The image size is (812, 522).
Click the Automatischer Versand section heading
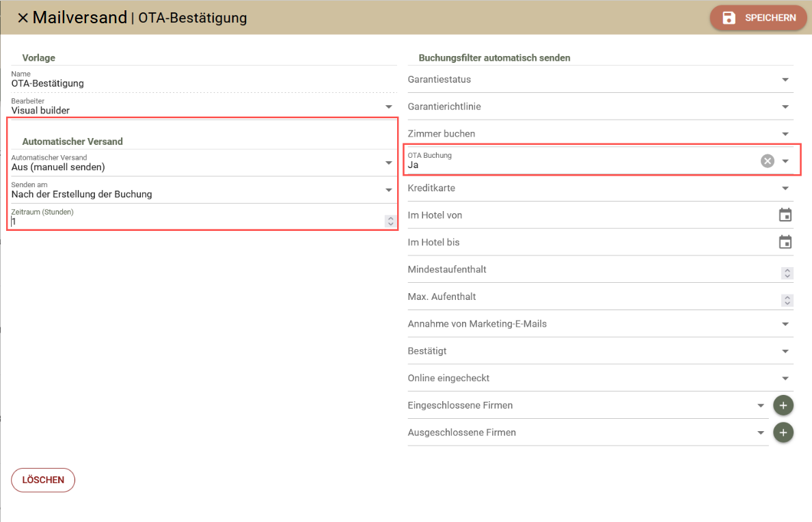click(72, 141)
